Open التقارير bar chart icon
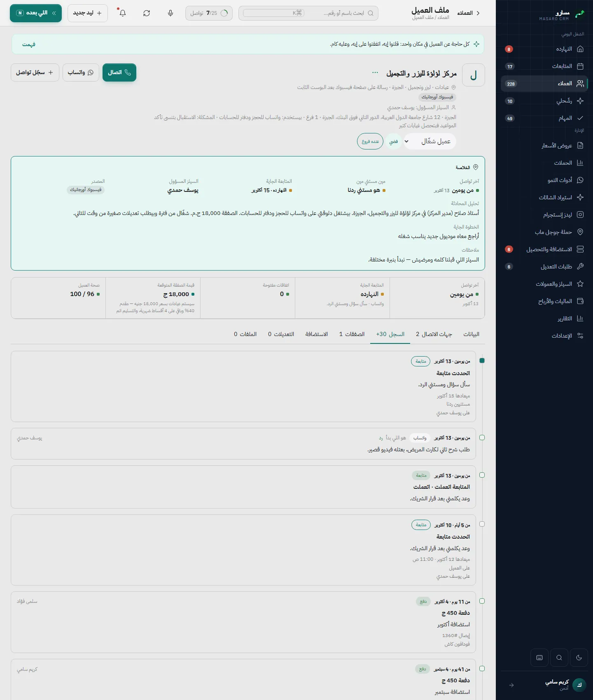Viewport: 593px width, 700px height. pyautogui.click(x=580, y=318)
